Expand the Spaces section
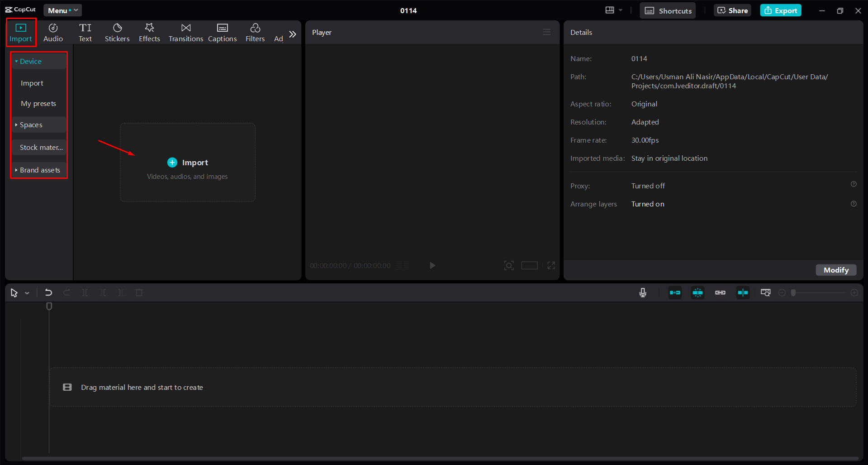 [39, 125]
